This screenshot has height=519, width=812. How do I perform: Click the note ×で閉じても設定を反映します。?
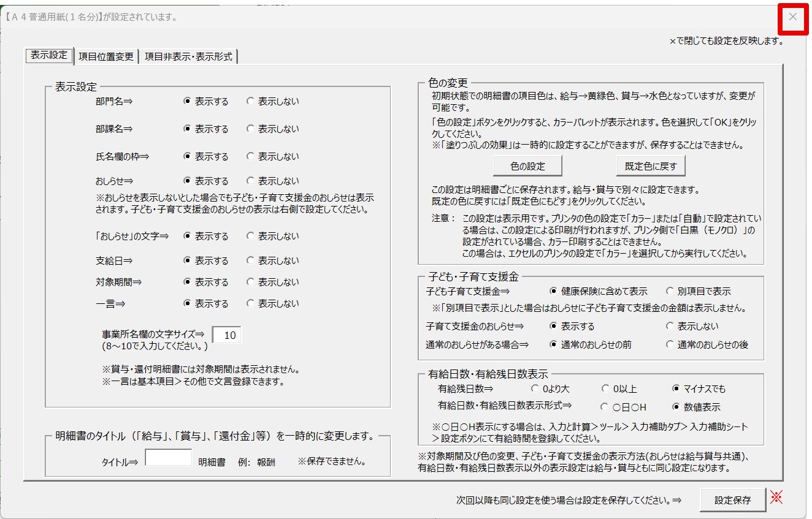point(726,41)
